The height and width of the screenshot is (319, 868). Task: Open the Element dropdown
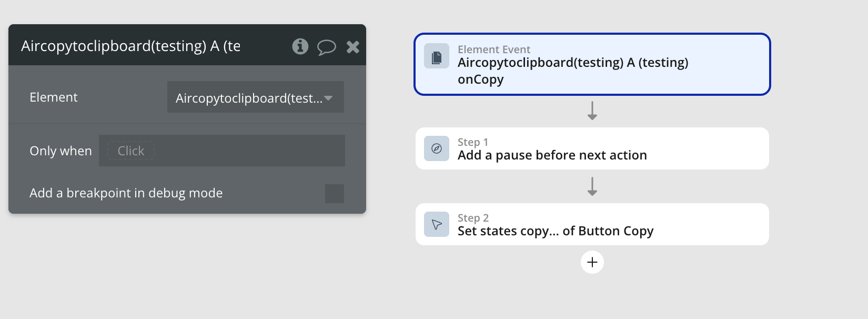tap(249, 97)
